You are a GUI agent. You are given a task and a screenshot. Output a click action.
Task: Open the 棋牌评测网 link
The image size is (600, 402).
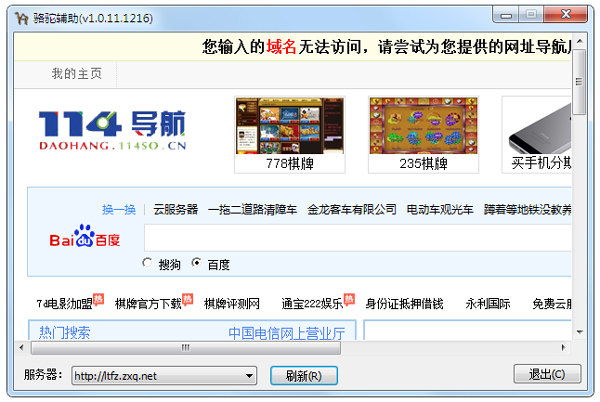[232, 304]
